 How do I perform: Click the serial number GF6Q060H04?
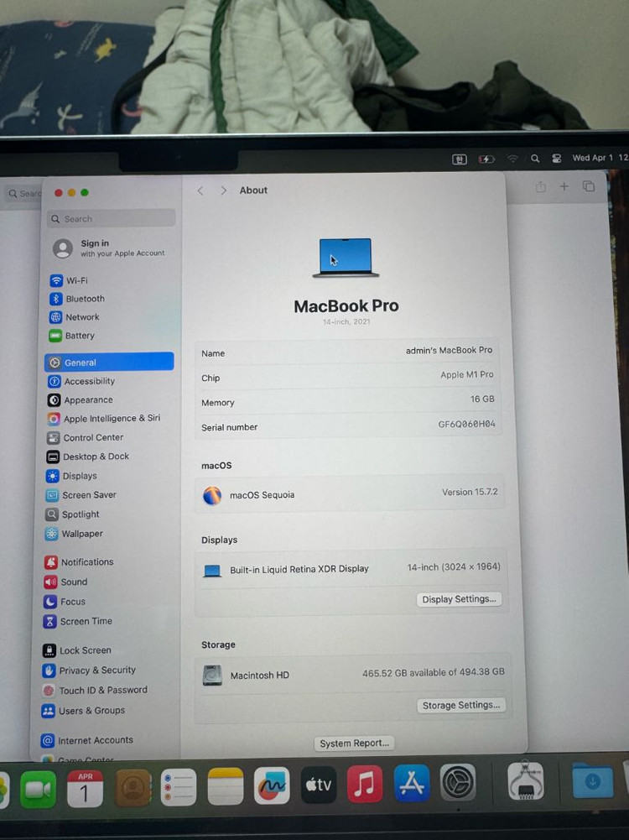pos(467,424)
